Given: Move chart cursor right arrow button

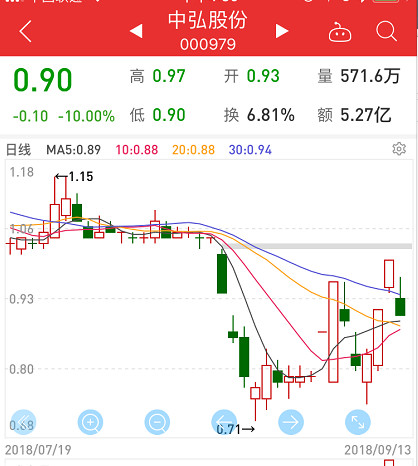Looking at the screenshot, I should pyautogui.click(x=291, y=422).
